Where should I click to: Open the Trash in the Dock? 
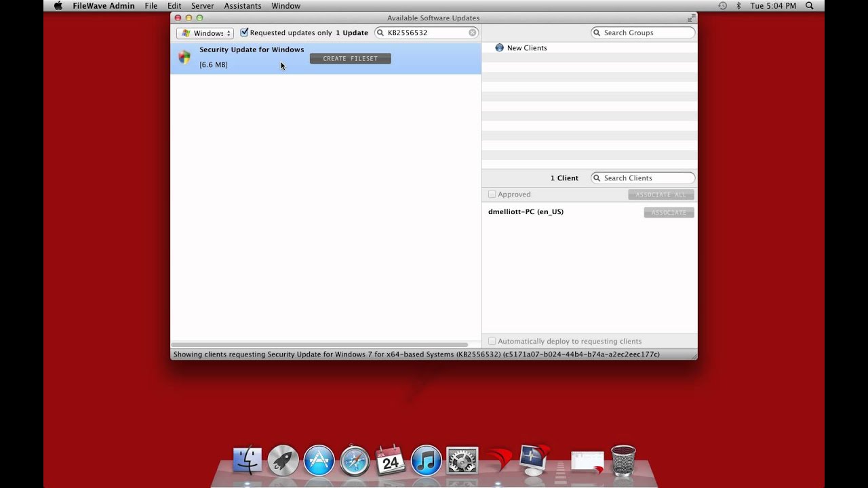coord(623,460)
